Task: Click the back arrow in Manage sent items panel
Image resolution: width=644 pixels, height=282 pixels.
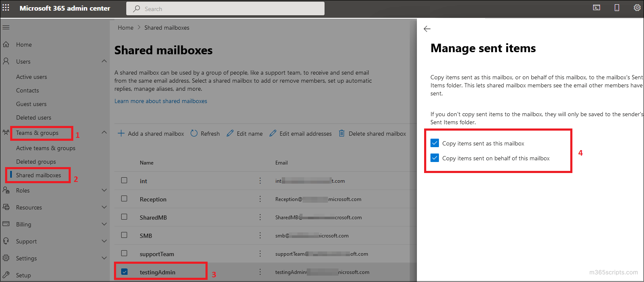Action: [427, 29]
